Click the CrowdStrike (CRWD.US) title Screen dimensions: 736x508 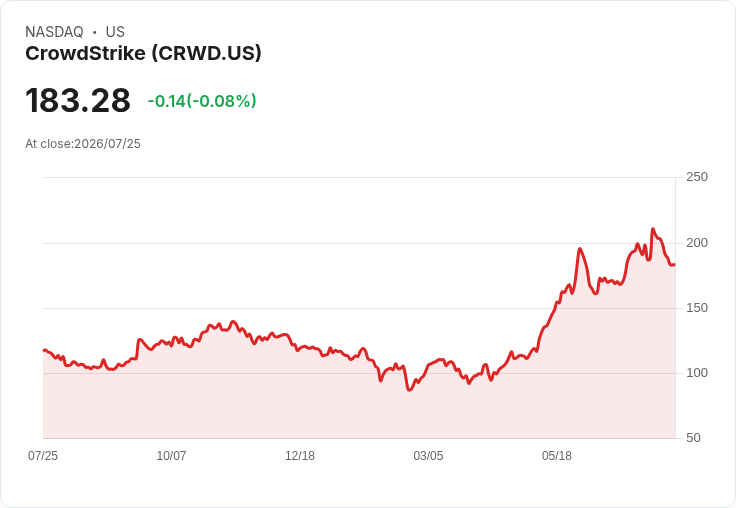point(143,54)
